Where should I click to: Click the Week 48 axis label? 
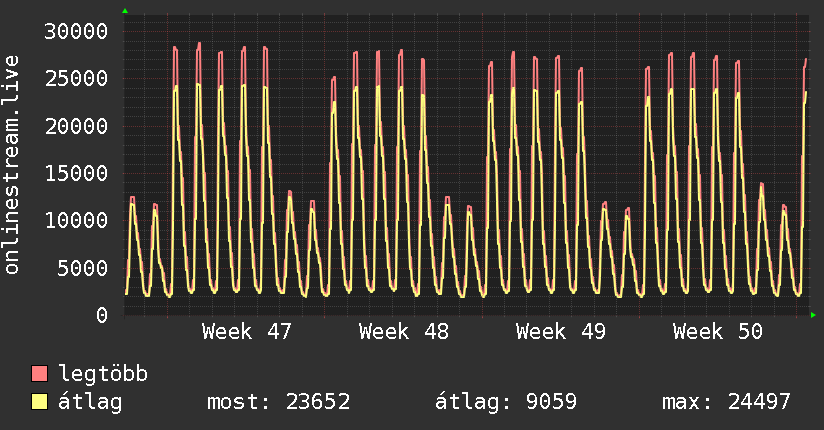404,332
